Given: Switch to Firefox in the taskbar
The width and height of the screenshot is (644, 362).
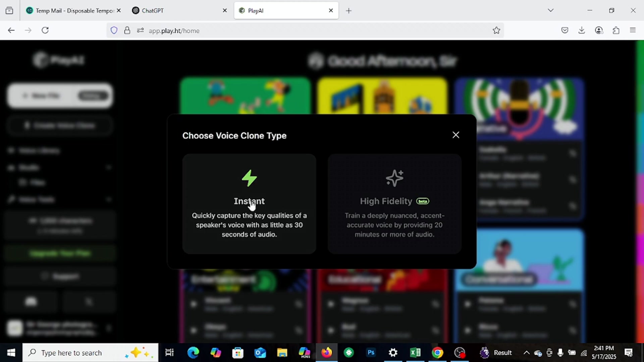Looking at the screenshot, I should coord(326,353).
